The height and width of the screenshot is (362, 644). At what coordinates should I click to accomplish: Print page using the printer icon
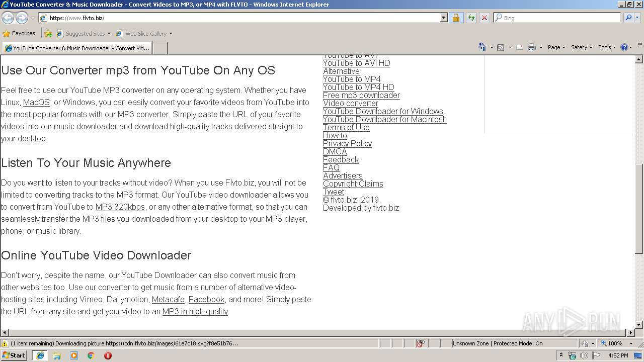(x=532, y=47)
